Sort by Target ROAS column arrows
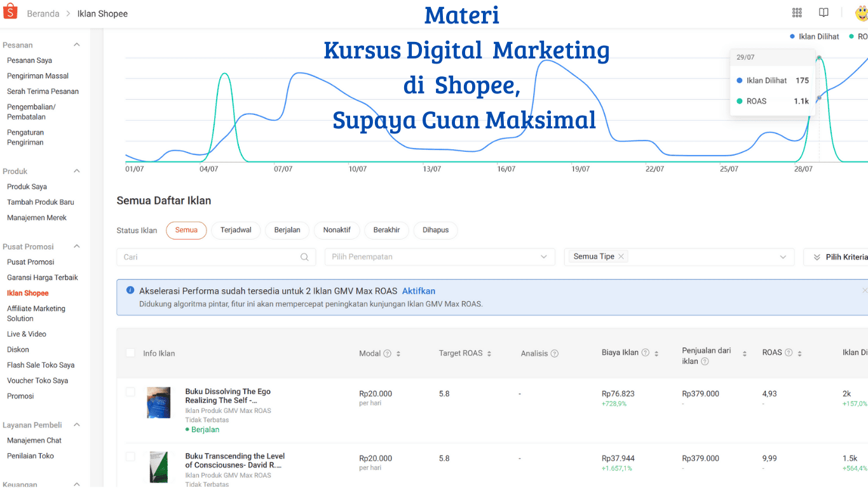 click(489, 353)
